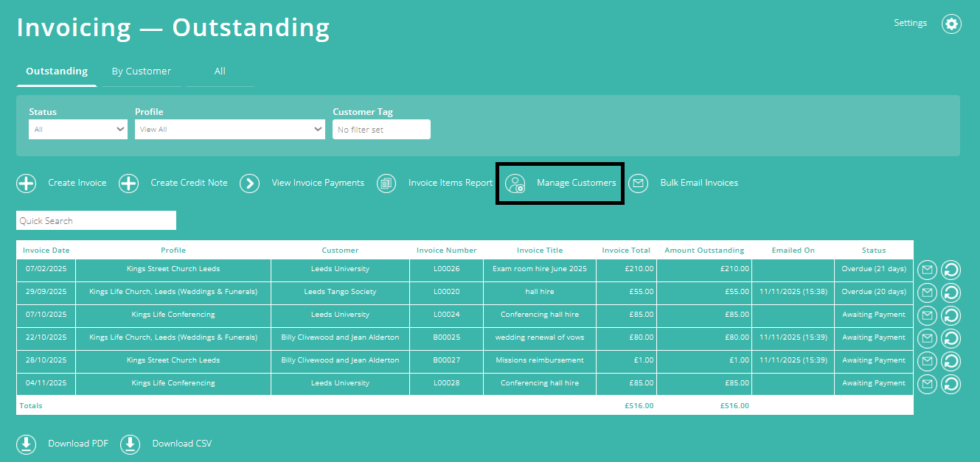Switch to the By Customer tab

click(x=141, y=71)
